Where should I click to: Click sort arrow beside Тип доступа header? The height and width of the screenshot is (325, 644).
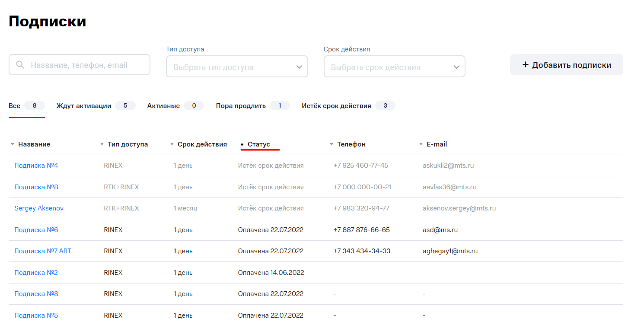point(102,144)
